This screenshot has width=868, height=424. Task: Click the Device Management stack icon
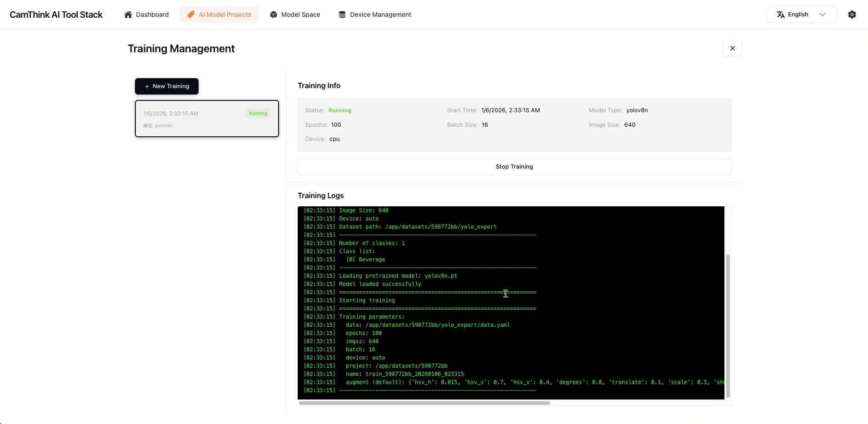pyautogui.click(x=342, y=15)
